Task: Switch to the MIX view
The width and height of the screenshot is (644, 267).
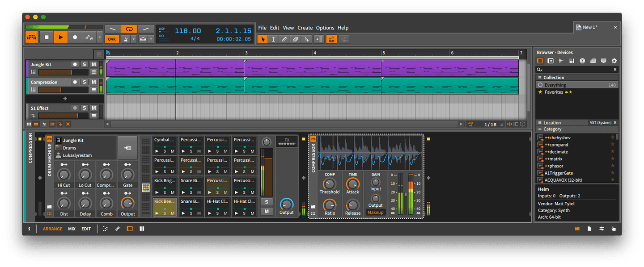Action: coord(72,229)
